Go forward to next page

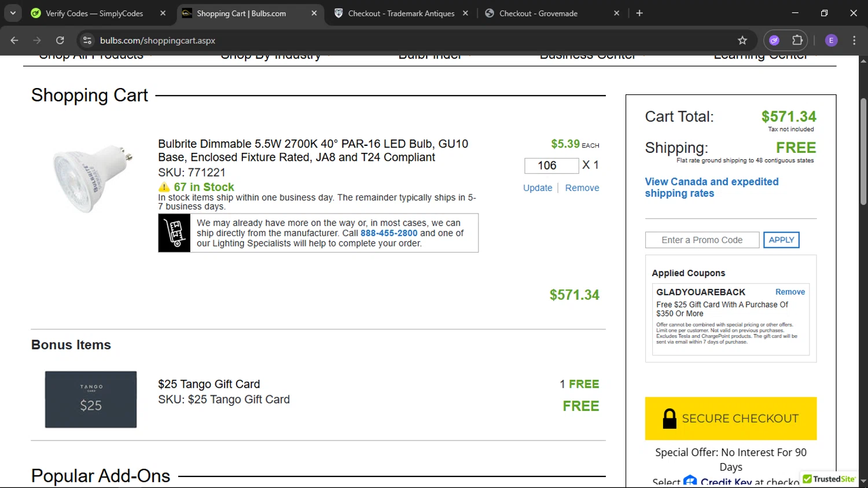(x=37, y=41)
